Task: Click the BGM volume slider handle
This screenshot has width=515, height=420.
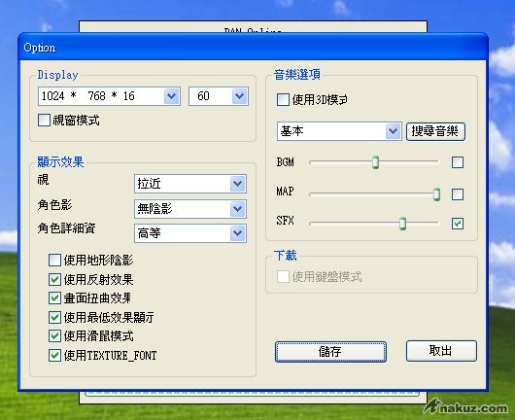Action: pos(375,162)
